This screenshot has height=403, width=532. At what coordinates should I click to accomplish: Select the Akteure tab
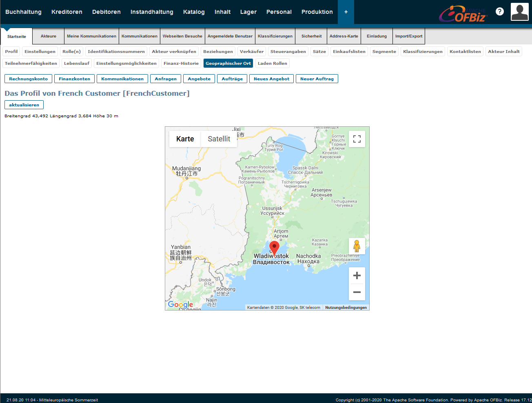click(49, 36)
